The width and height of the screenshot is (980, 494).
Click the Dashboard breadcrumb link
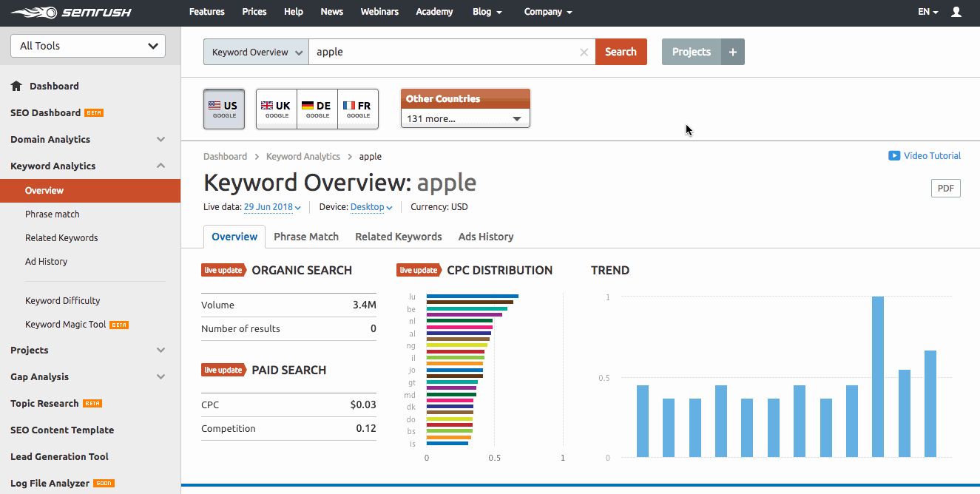pyautogui.click(x=226, y=157)
